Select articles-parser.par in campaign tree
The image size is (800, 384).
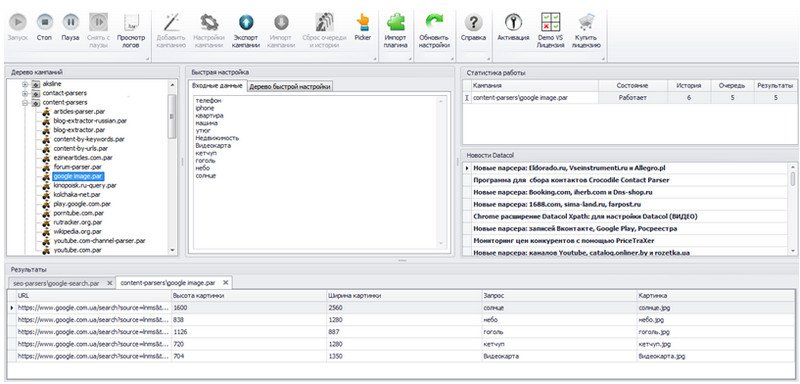79,112
